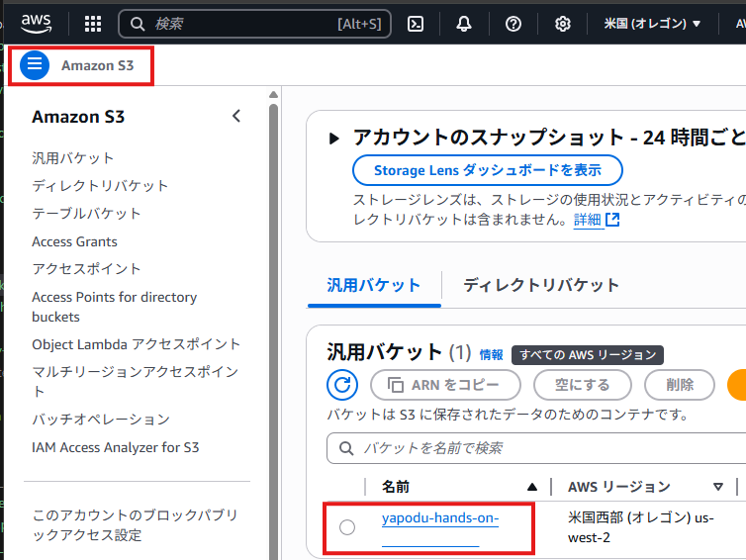
Task: Open the AWS home logo
Action: (x=37, y=23)
